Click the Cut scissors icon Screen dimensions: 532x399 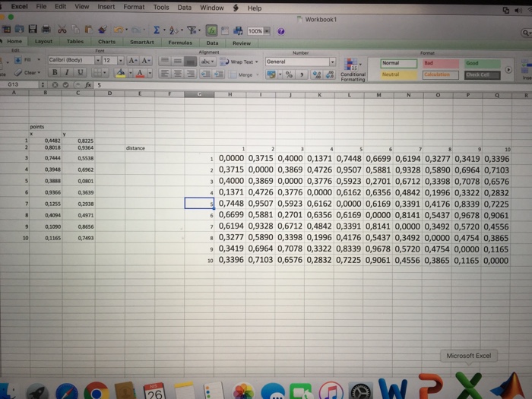[62, 30]
